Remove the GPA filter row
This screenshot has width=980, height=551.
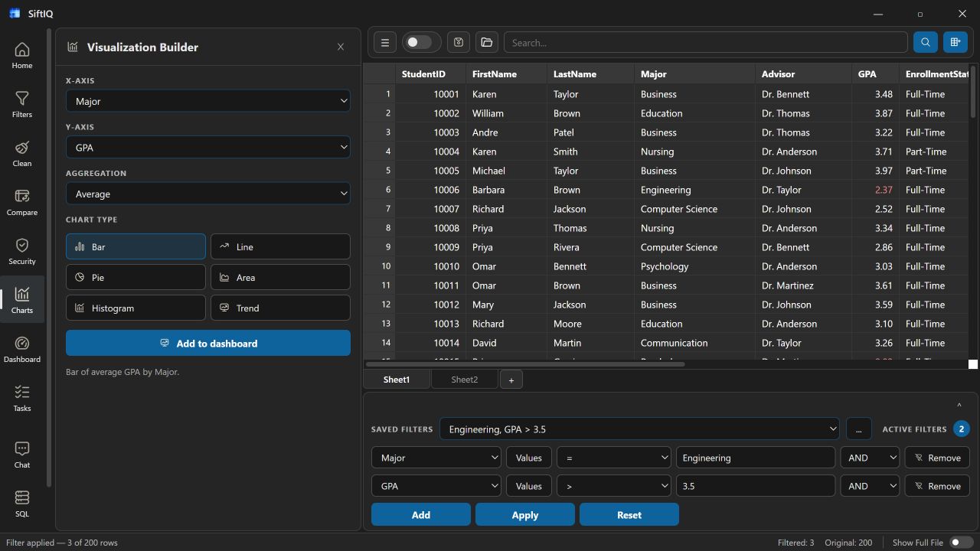click(937, 486)
